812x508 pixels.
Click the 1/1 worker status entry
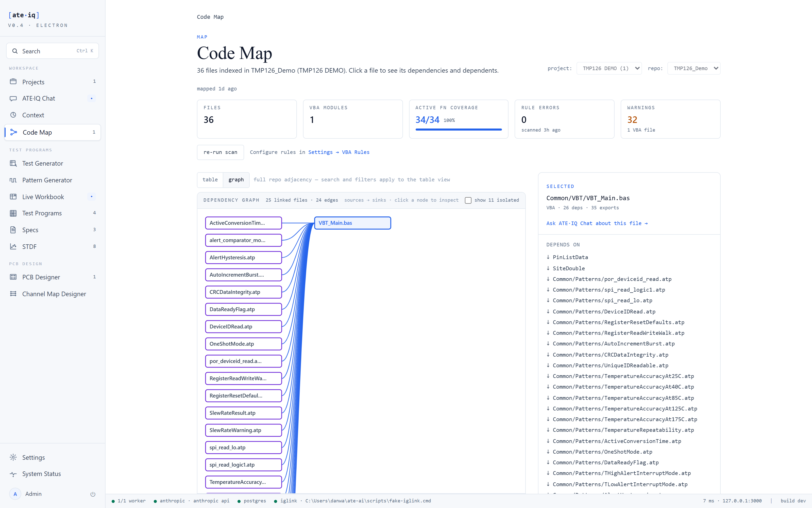pyautogui.click(x=128, y=501)
